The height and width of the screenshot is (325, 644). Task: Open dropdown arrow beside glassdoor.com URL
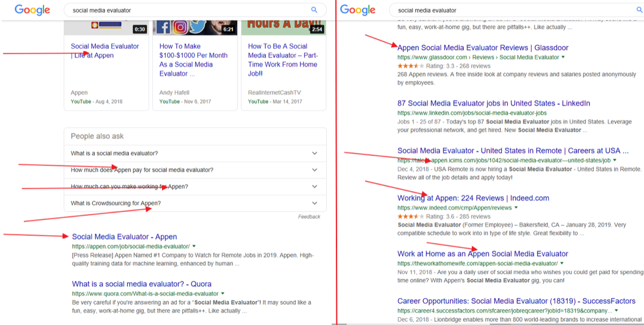[563, 57]
